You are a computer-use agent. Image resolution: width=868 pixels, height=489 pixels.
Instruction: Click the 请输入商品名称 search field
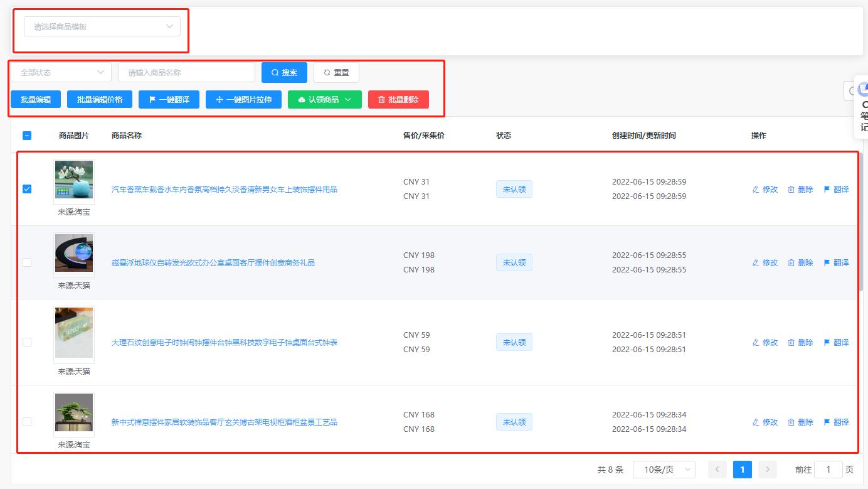pos(186,73)
